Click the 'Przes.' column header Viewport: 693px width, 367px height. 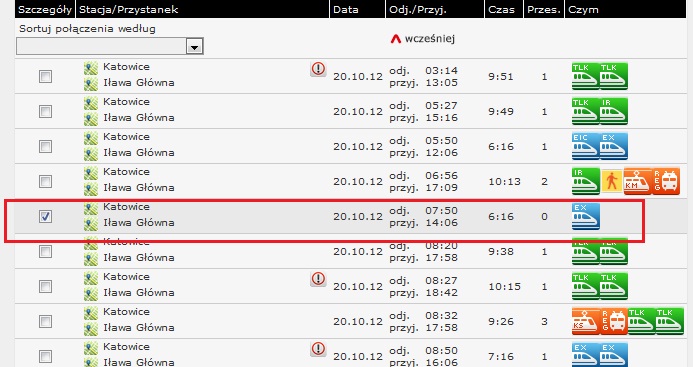(544, 10)
